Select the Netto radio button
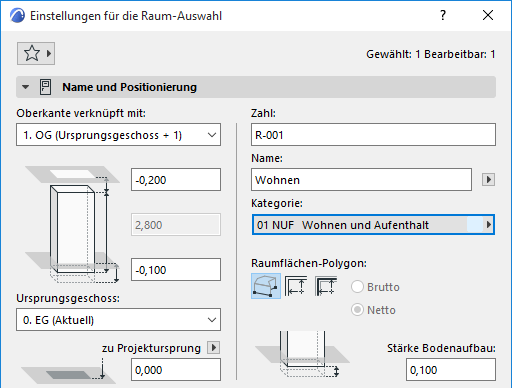 tap(357, 310)
